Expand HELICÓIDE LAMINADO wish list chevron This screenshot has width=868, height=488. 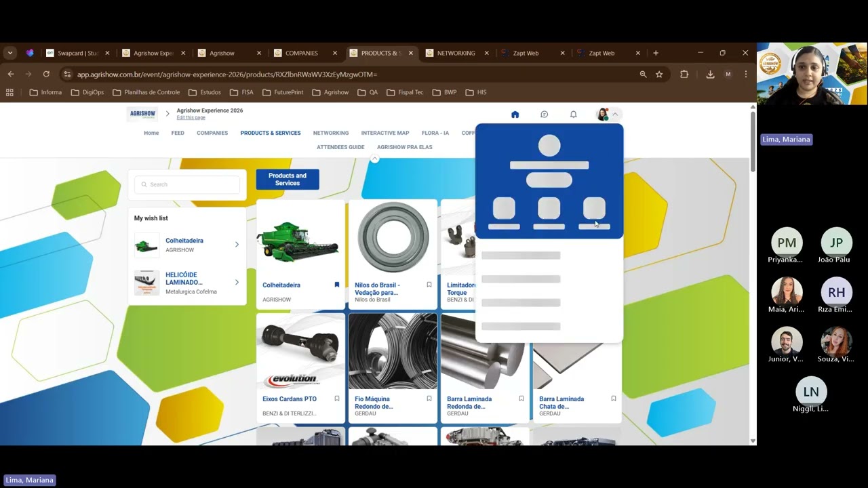click(x=237, y=282)
